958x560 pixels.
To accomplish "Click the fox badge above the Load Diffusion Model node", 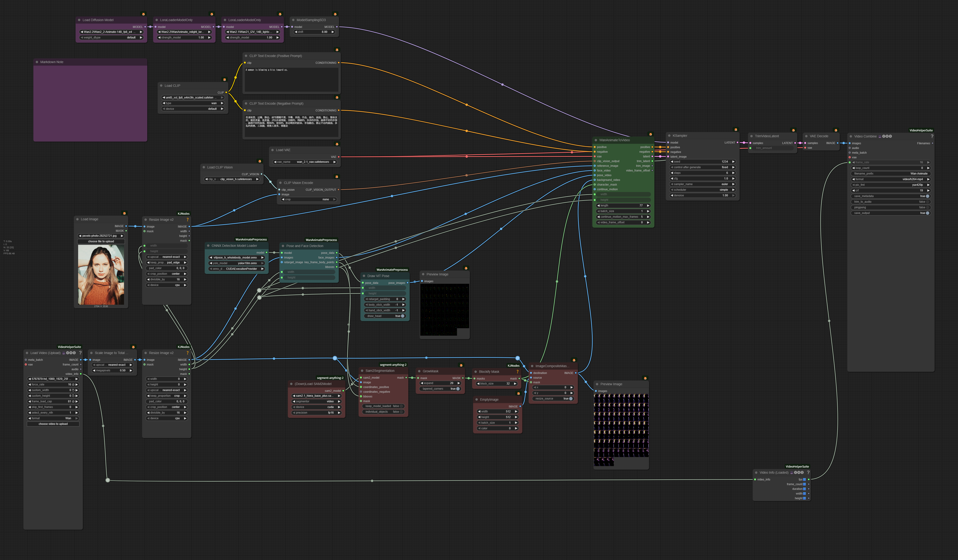I will pyautogui.click(x=143, y=14).
